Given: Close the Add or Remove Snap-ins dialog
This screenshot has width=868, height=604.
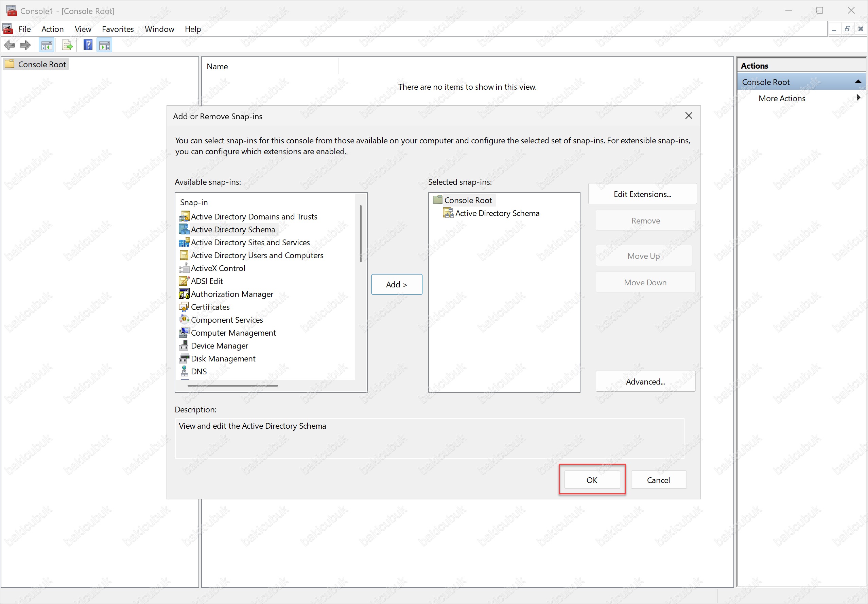Looking at the screenshot, I should (689, 116).
